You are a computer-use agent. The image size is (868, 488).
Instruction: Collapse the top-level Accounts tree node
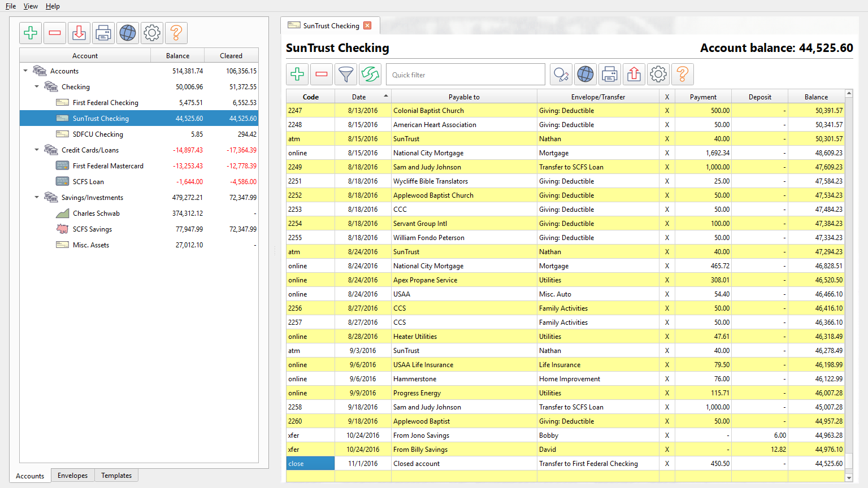[25, 71]
